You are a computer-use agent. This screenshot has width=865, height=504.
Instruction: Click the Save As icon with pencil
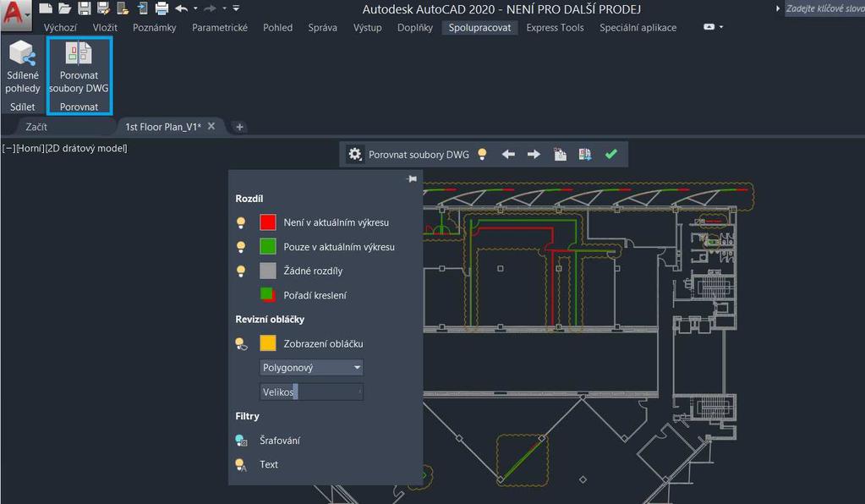point(103,8)
